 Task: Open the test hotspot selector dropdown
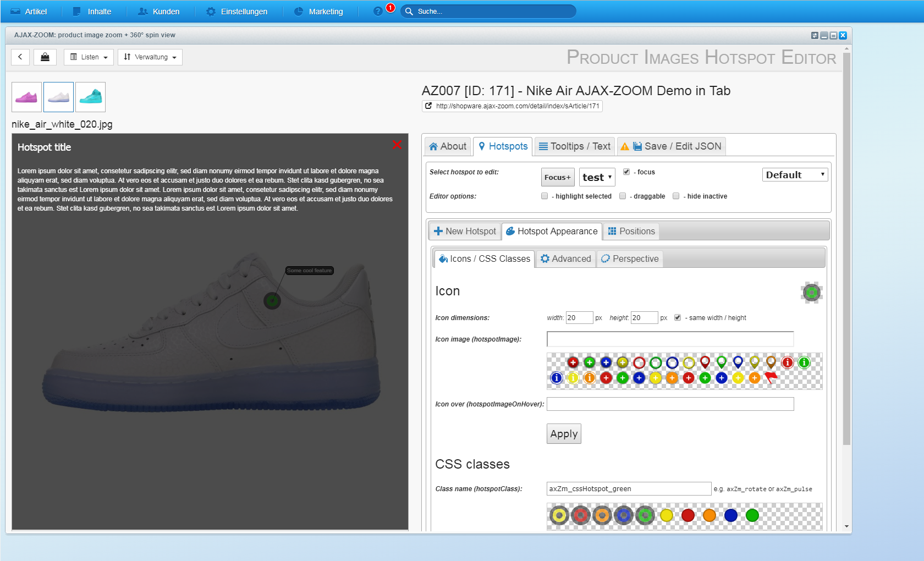597,177
